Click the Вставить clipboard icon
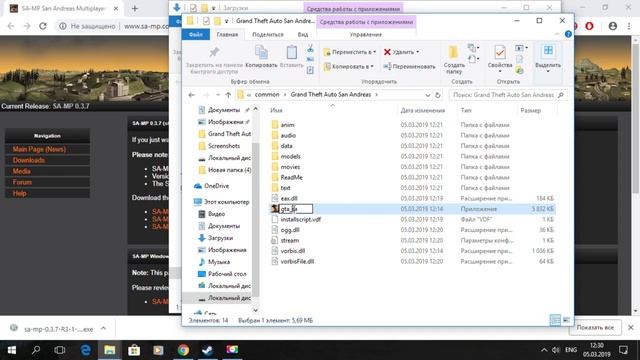 point(291,53)
